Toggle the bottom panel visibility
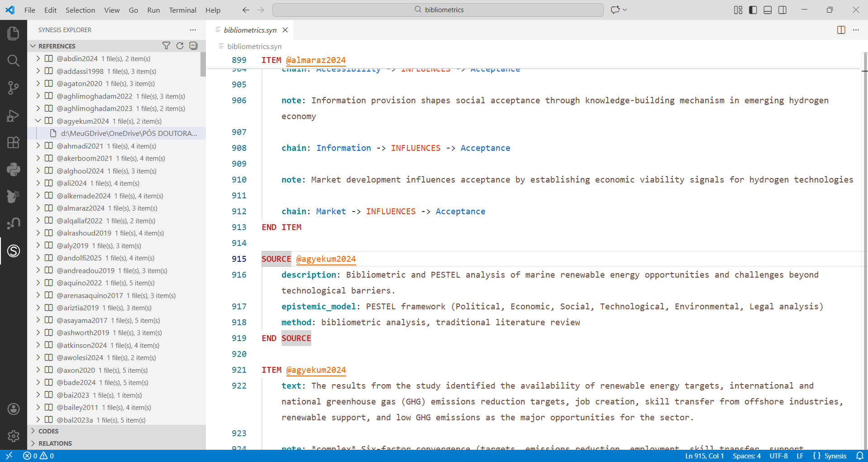Viewport: 868px width, 462px height. [x=768, y=10]
